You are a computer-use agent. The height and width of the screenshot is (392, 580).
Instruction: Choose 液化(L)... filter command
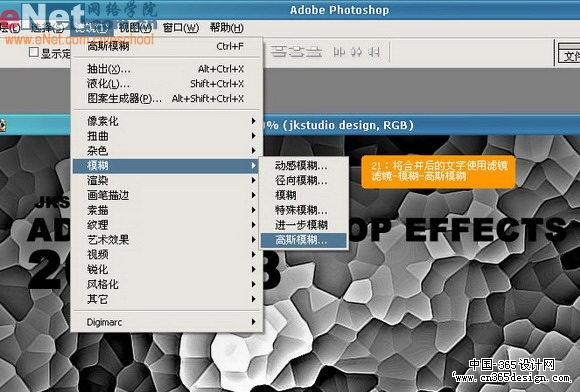167,84
